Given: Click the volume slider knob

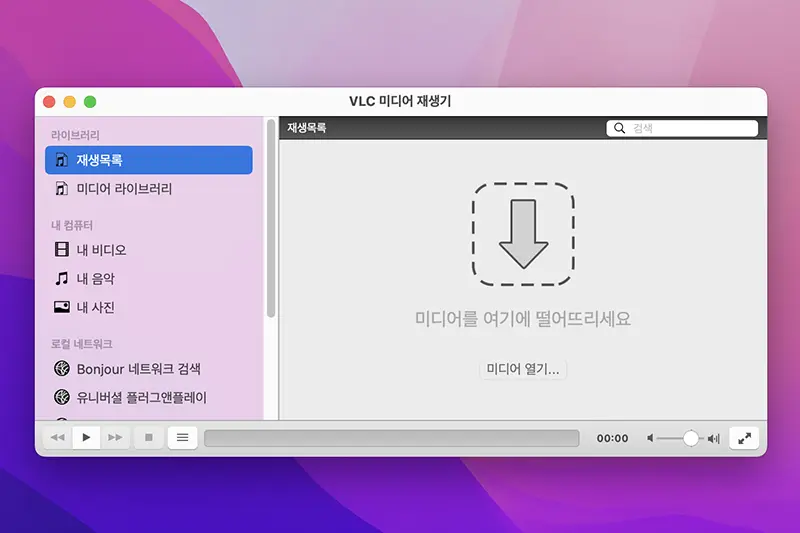Looking at the screenshot, I should click(x=690, y=438).
